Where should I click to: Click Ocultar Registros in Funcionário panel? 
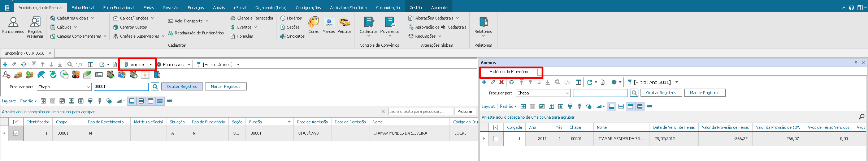pyautogui.click(x=182, y=86)
